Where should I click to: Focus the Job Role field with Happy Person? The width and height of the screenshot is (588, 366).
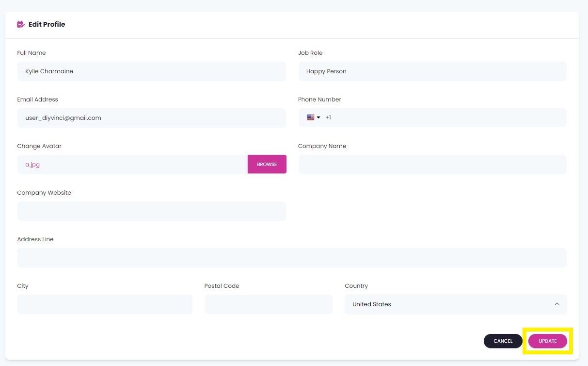pyautogui.click(x=432, y=71)
